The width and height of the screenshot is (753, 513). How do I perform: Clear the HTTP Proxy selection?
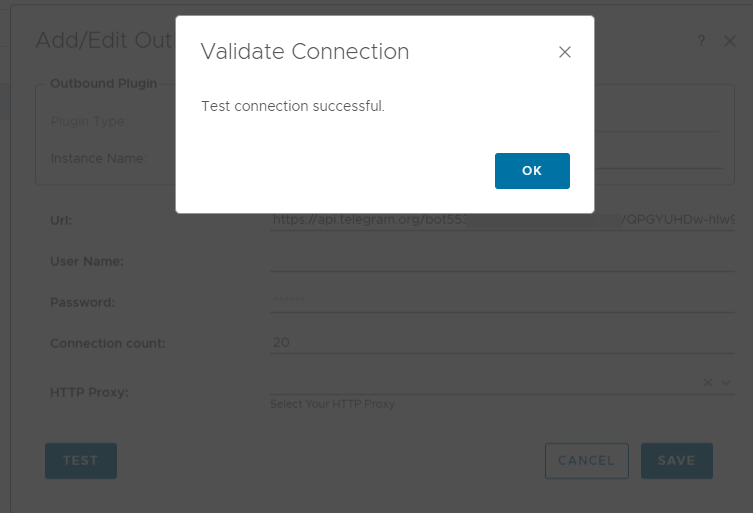pyautogui.click(x=708, y=382)
